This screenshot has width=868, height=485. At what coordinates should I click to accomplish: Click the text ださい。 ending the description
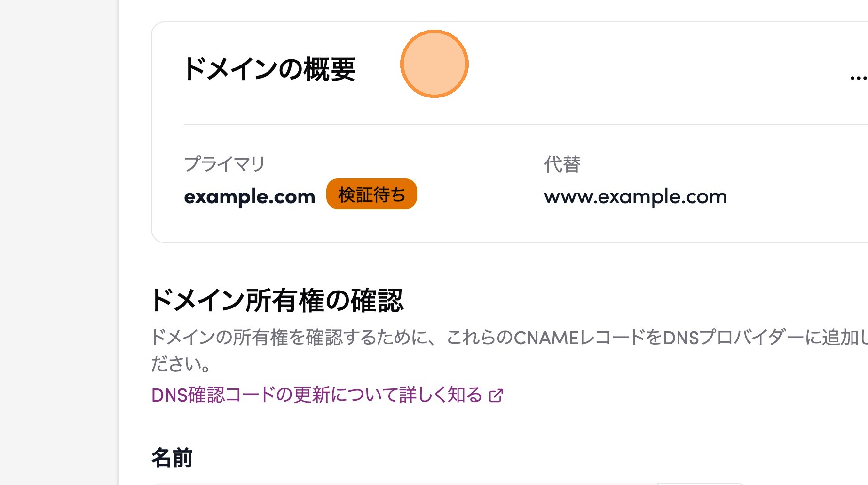click(181, 364)
